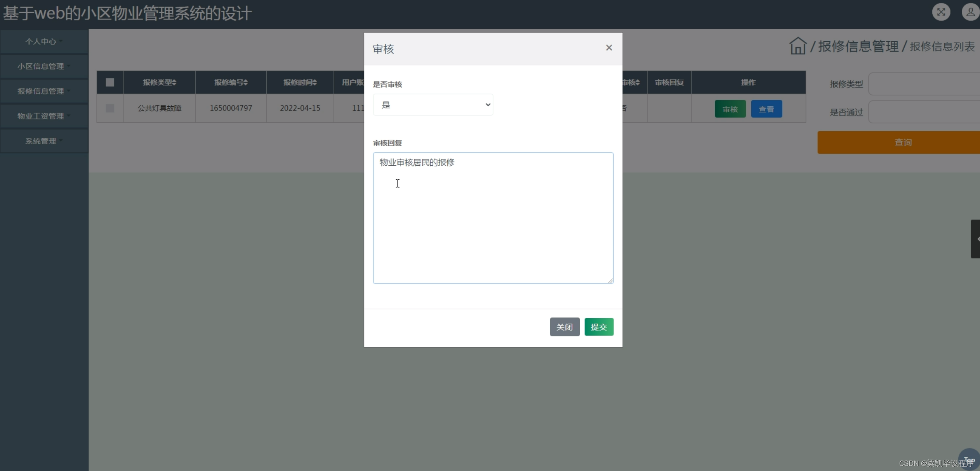Toggle the select-all header checkbox

[110, 82]
